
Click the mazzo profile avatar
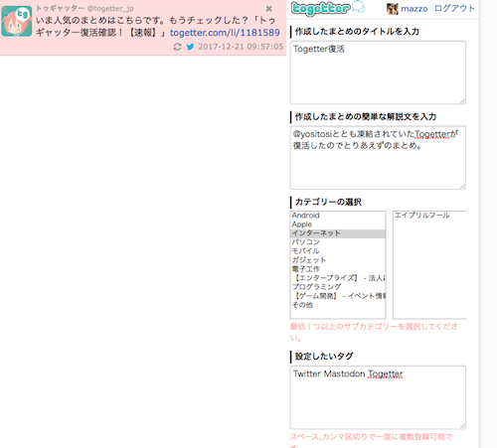(x=393, y=8)
